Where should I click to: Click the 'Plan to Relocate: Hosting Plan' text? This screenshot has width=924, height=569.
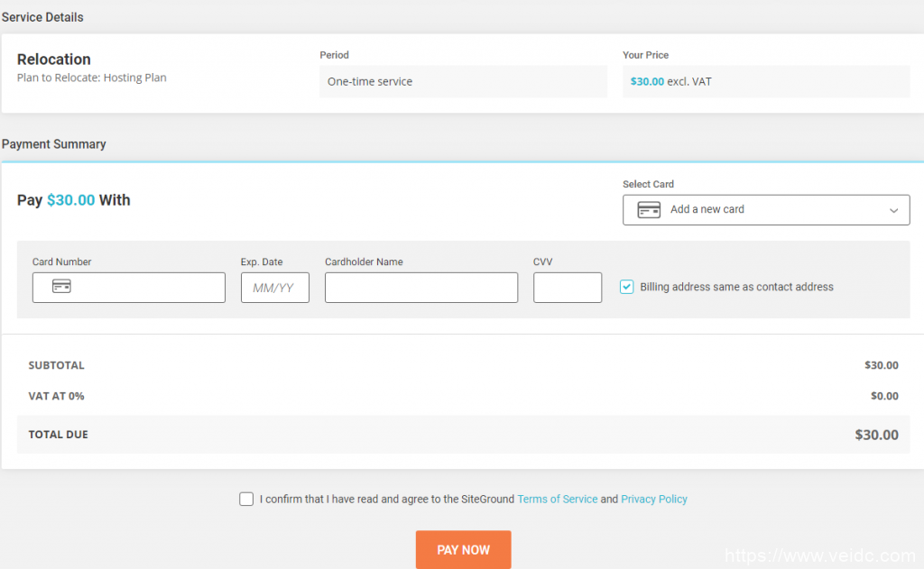[91, 78]
